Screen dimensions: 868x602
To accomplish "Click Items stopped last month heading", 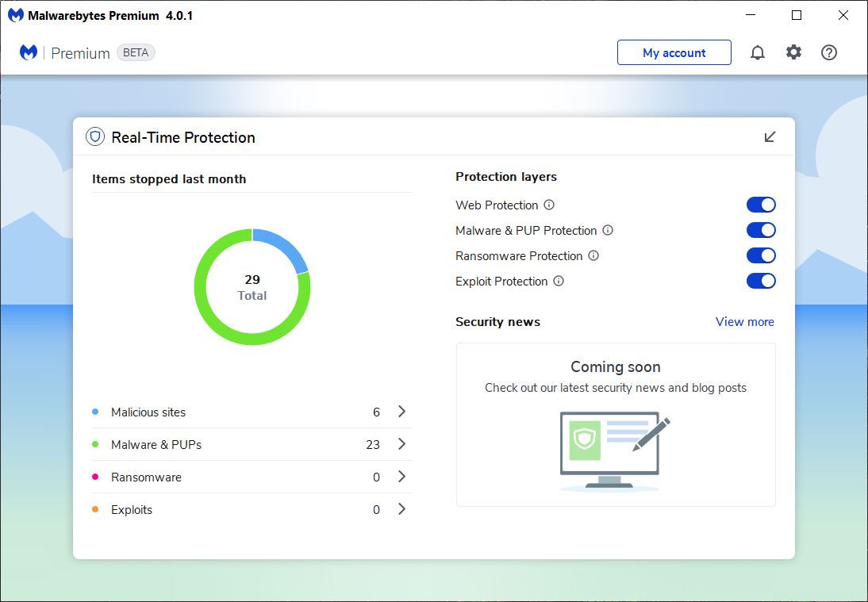I will [x=169, y=178].
